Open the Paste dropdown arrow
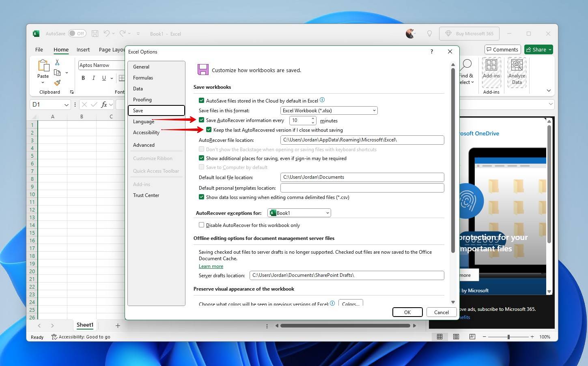The height and width of the screenshot is (366, 588). point(43,82)
